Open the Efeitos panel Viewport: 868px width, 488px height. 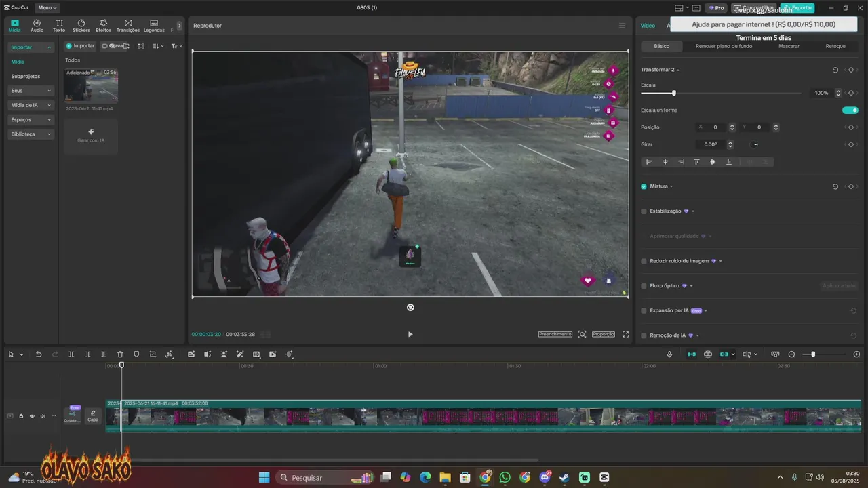[104, 26]
